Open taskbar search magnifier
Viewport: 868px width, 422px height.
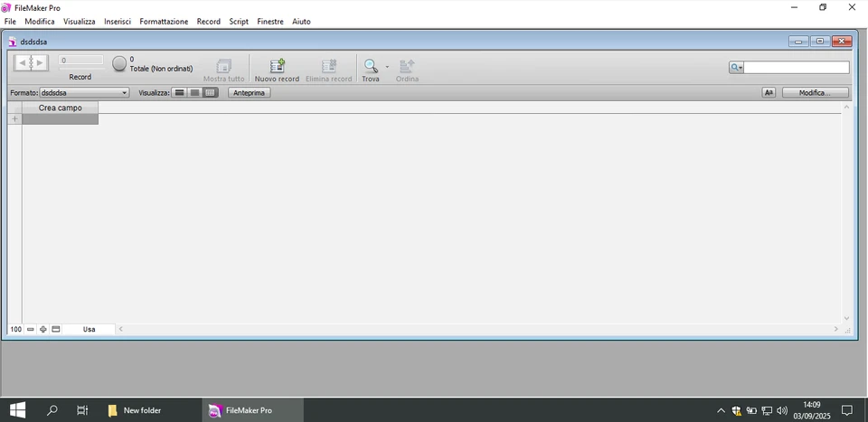(52, 410)
